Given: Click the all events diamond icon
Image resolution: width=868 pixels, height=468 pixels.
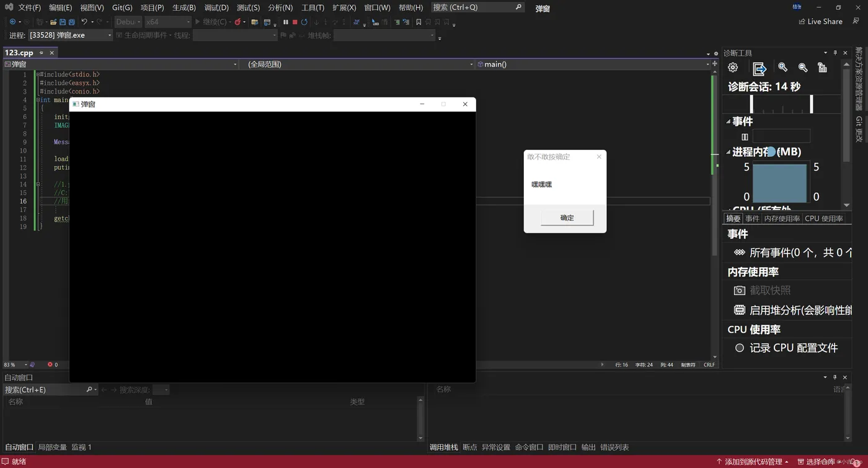Looking at the screenshot, I should click(739, 252).
